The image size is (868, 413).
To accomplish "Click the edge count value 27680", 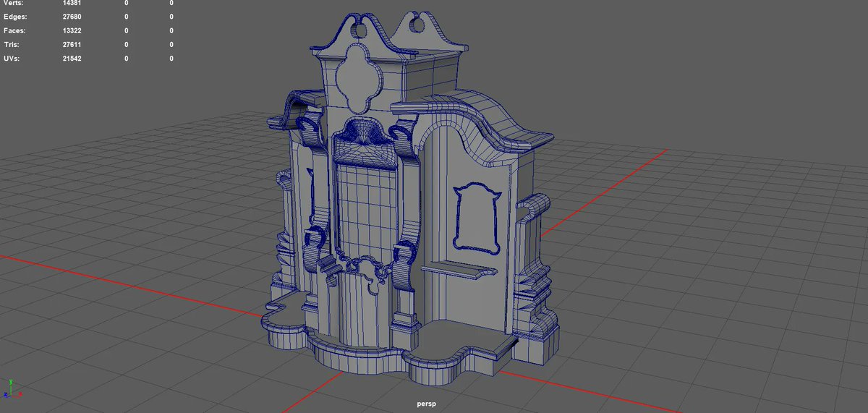I will pos(72,17).
